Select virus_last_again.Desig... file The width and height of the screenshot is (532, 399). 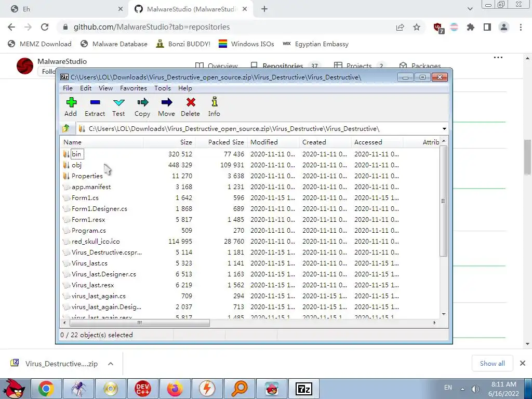point(106,307)
